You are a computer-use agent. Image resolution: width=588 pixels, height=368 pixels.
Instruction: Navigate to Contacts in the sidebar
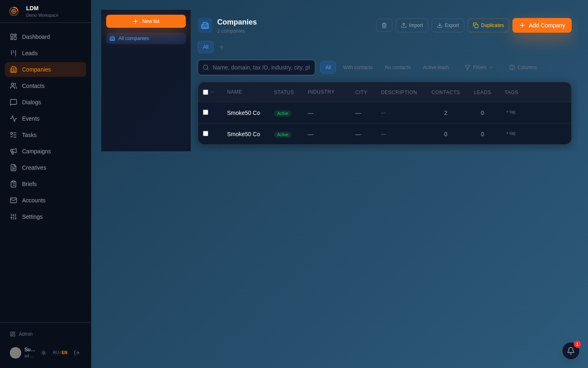45,86
